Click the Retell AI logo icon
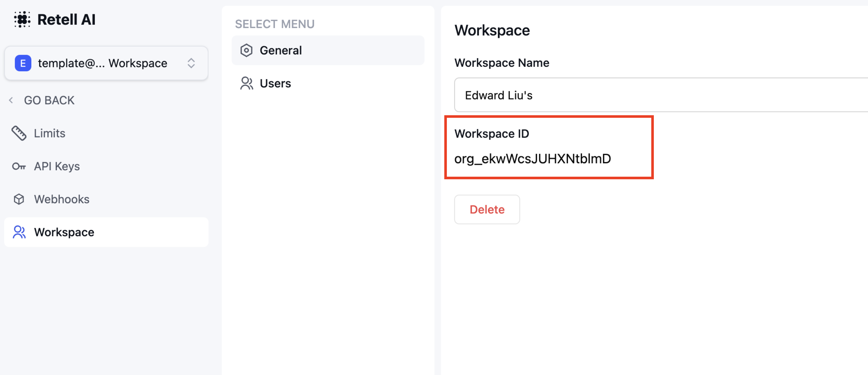The height and width of the screenshot is (375, 868). tap(22, 20)
